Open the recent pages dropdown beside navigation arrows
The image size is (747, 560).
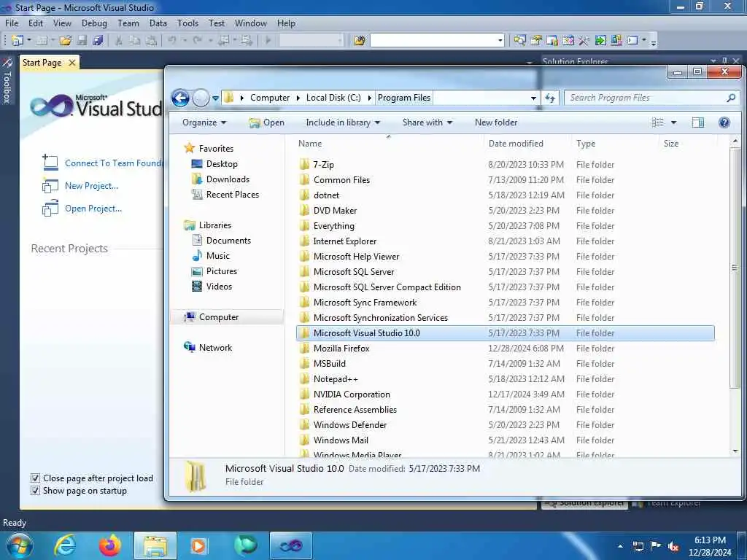pos(215,98)
